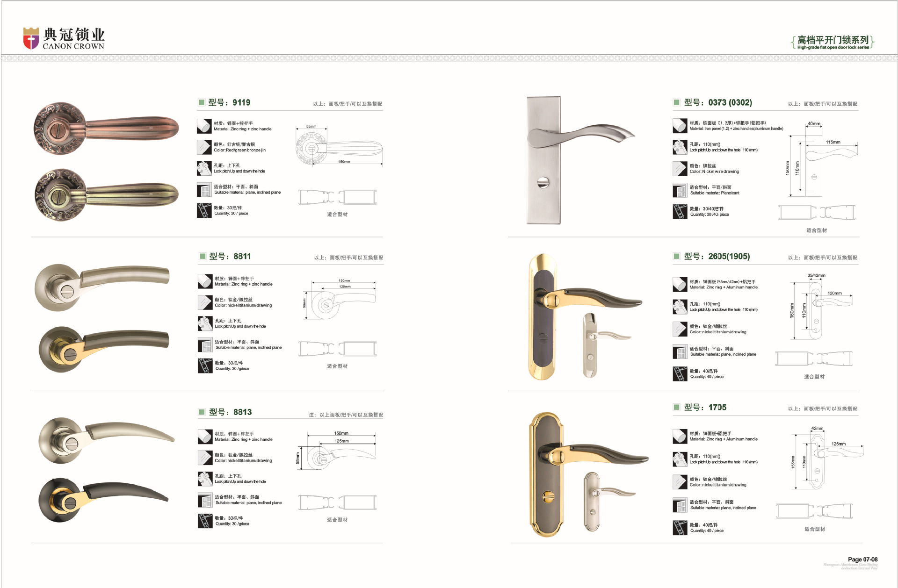Click the quantity icon under model 0373 (0302)
Viewport: 898px width, 588px height.
[680, 211]
